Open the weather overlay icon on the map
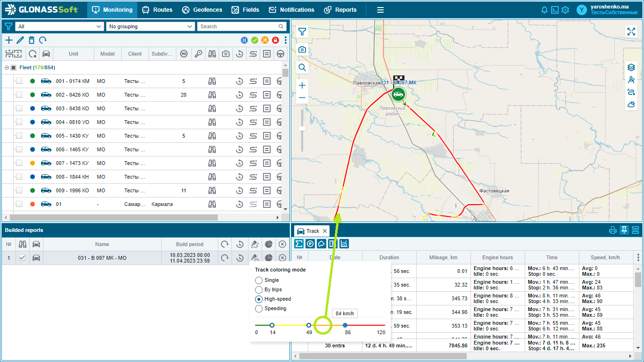 (631, 104)
